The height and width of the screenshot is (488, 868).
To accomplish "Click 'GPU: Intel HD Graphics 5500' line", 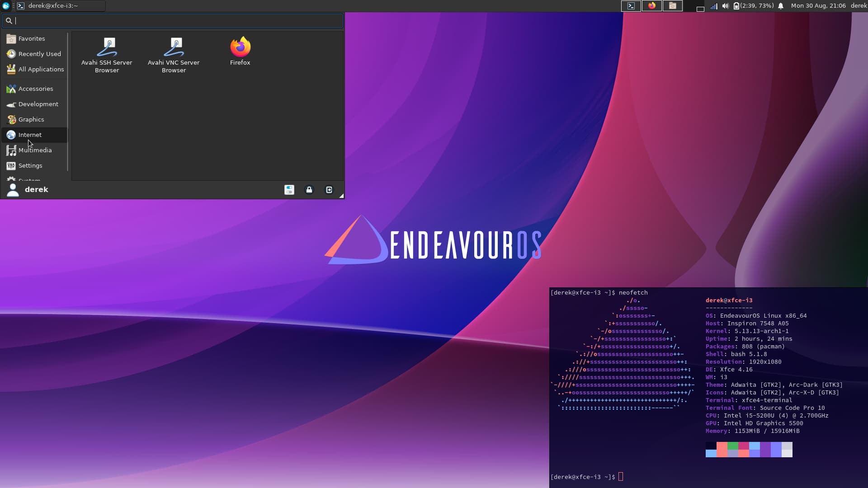I will pyautogui.click(x=754, y=423).
